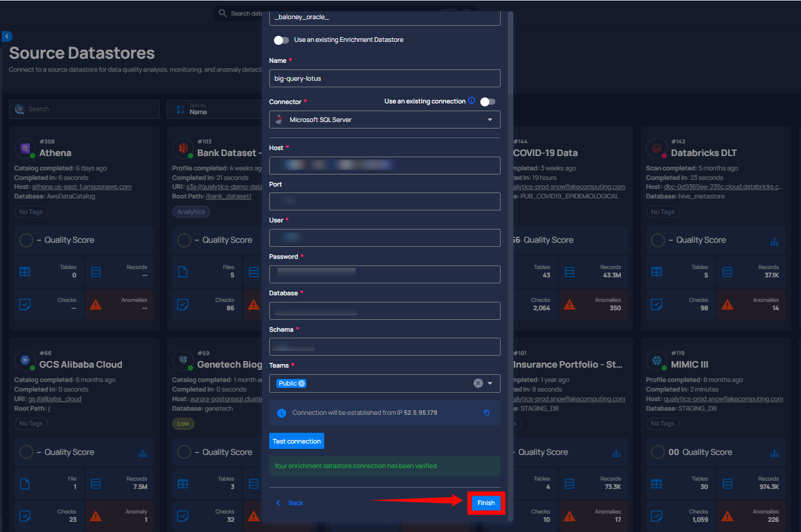Click the Test connection button
Screen dimensions: 801x532
[297, 441]
